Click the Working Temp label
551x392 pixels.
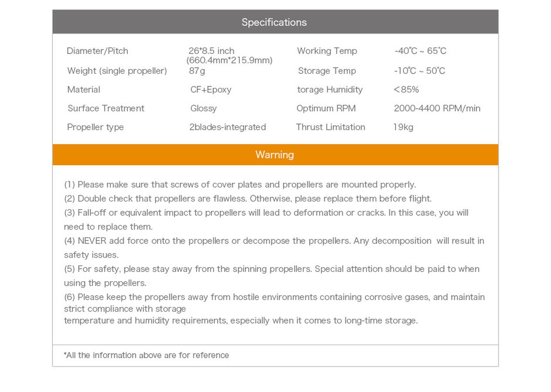(327, 51)
